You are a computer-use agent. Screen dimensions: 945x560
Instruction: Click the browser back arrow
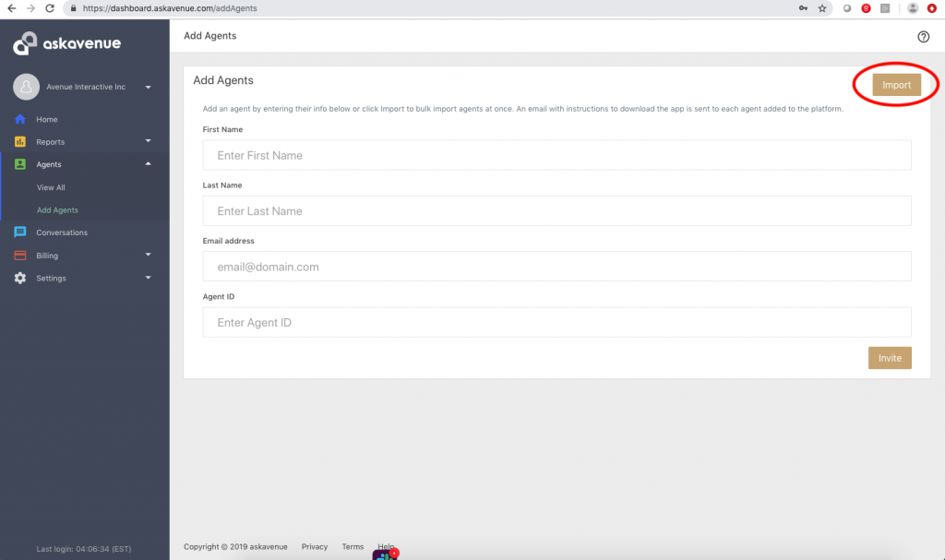(11, 8)
